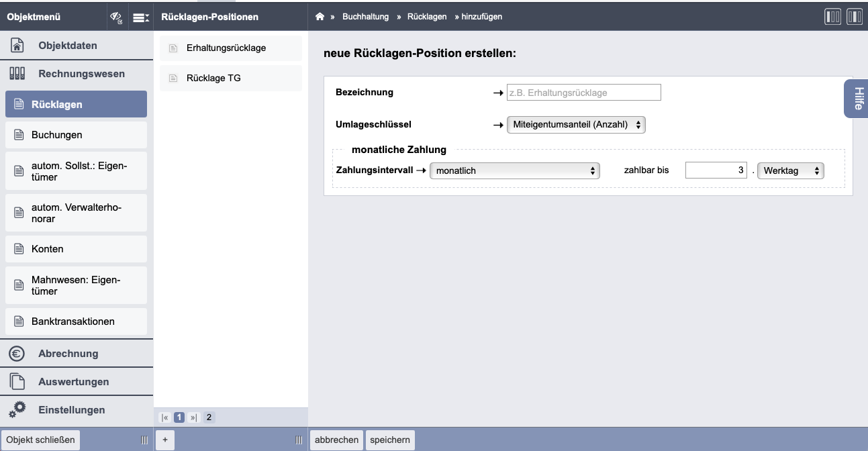The width and height of the screenshot is (868, 451).
Task: Click the abbrechen button
Action: (336, 440)
